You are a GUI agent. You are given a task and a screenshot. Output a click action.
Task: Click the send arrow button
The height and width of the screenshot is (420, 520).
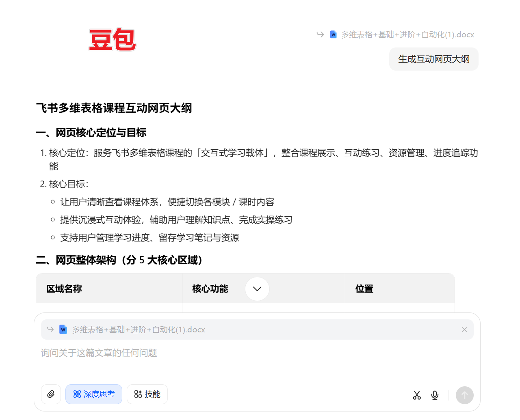(x=464, y=395)
